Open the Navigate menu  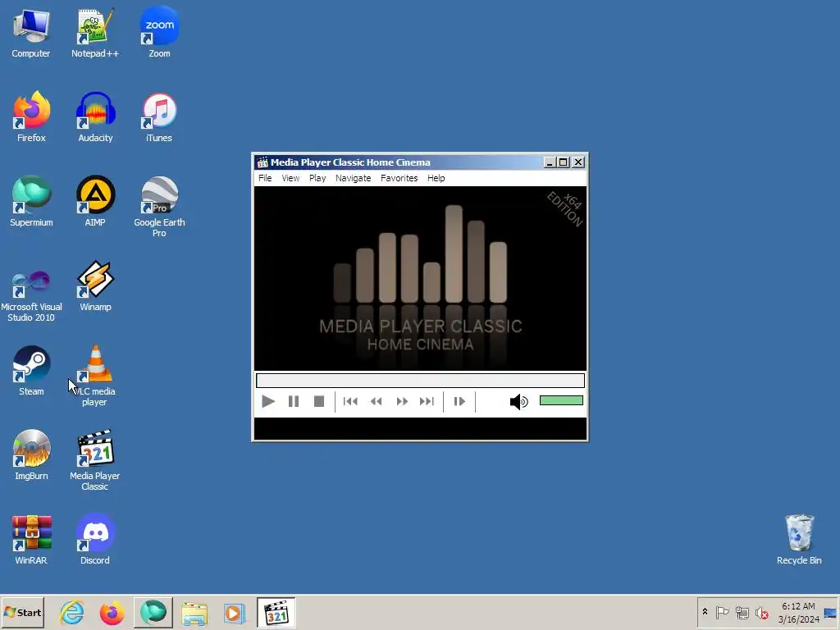pos(353,178)
